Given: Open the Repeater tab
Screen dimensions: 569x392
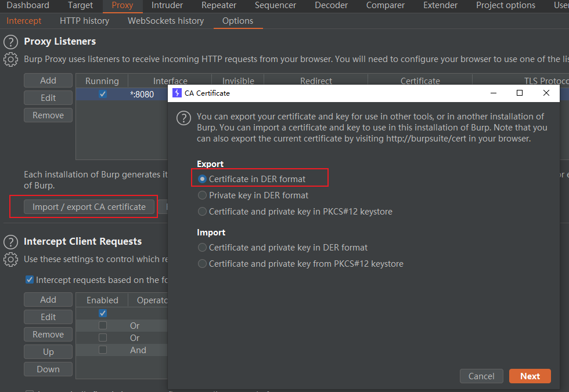Looking at the screenshot, I should click(x=219, y=5).
